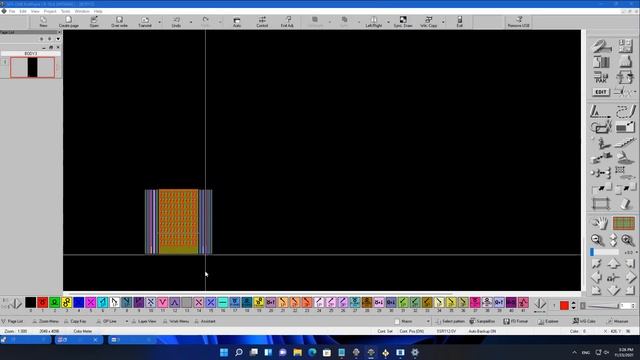640x360 pixels.
Task: Open the Project menu
Action: click(x=50, y=11)
